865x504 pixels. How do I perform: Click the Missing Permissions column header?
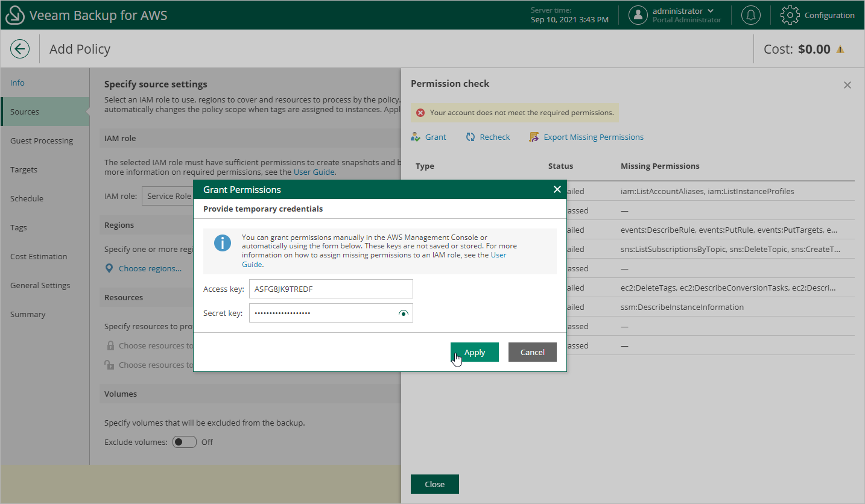coord(660,166)
